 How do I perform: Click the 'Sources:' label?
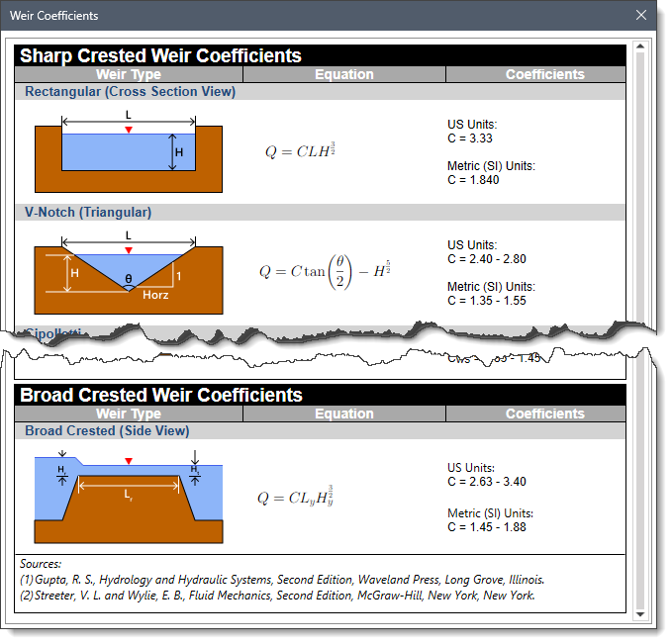(41, 564)
